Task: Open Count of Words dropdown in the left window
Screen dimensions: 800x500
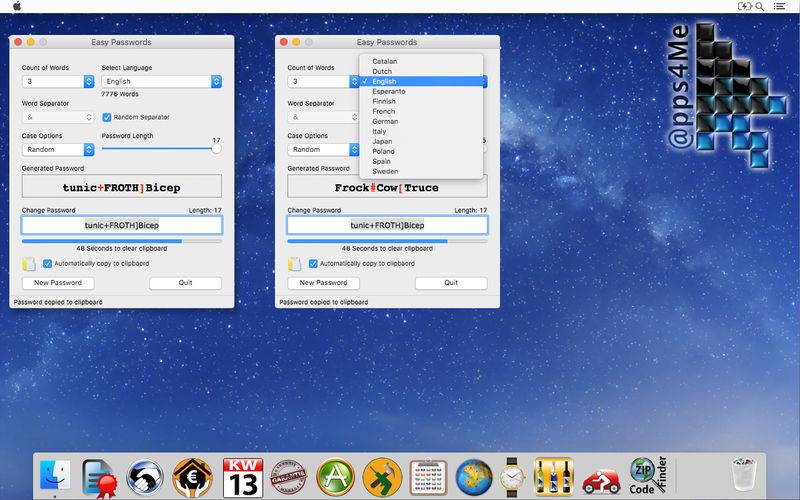Action: pos(58,82)
